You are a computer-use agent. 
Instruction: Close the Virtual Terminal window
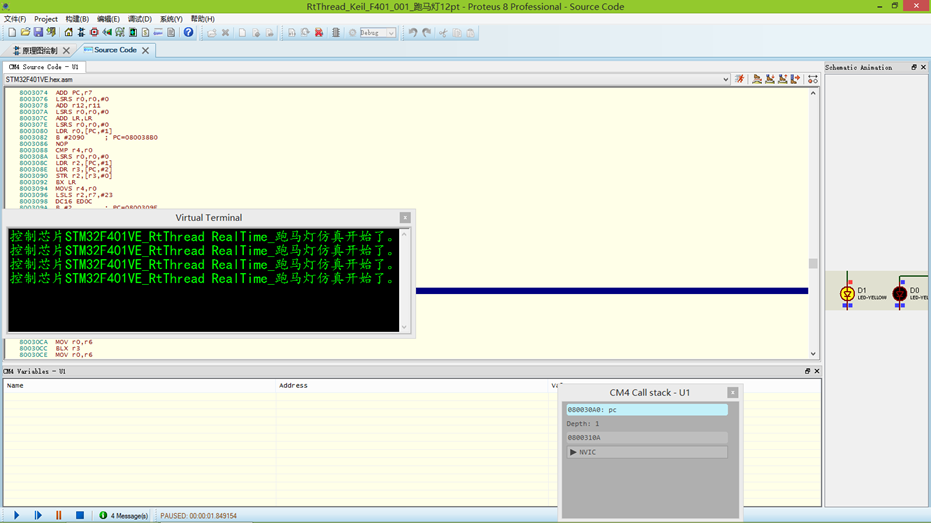click(405, 218)
